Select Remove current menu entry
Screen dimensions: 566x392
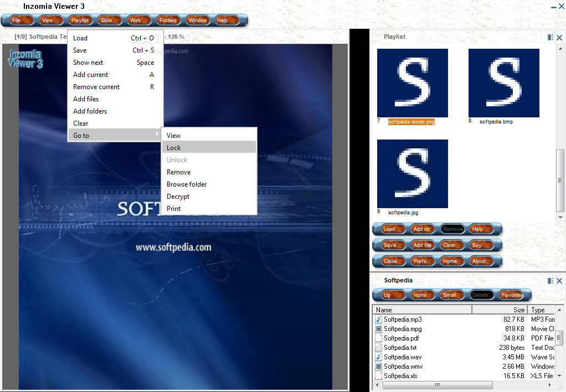point(115,87)
